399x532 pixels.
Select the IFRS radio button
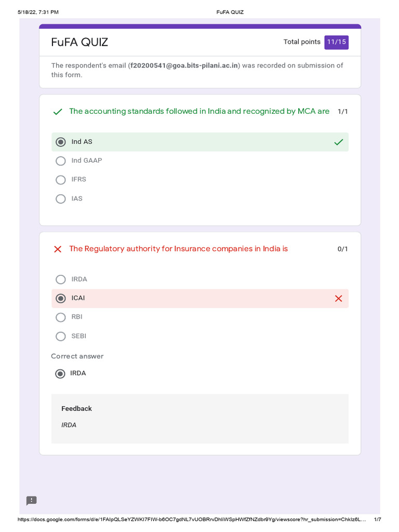pos(61,180)
